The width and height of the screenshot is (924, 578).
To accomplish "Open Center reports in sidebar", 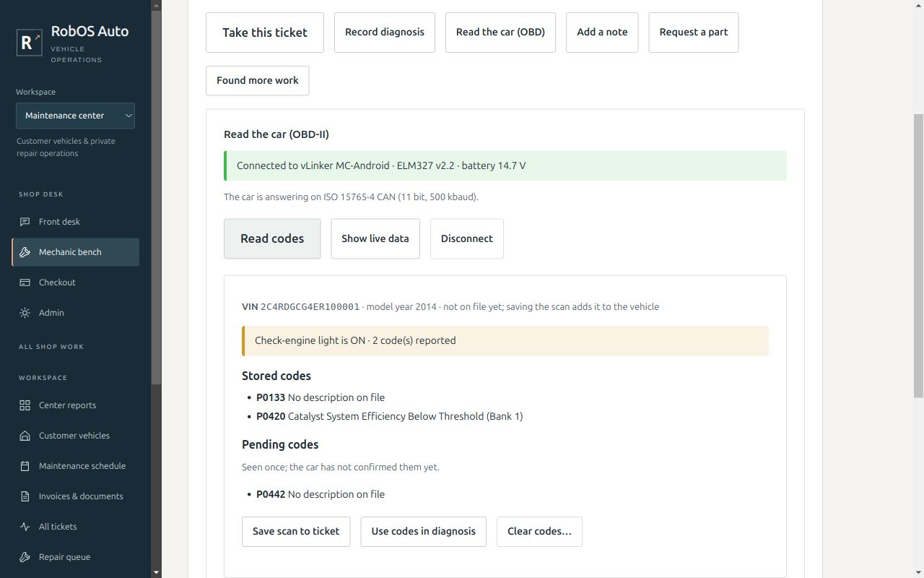I will coord(75,405).
